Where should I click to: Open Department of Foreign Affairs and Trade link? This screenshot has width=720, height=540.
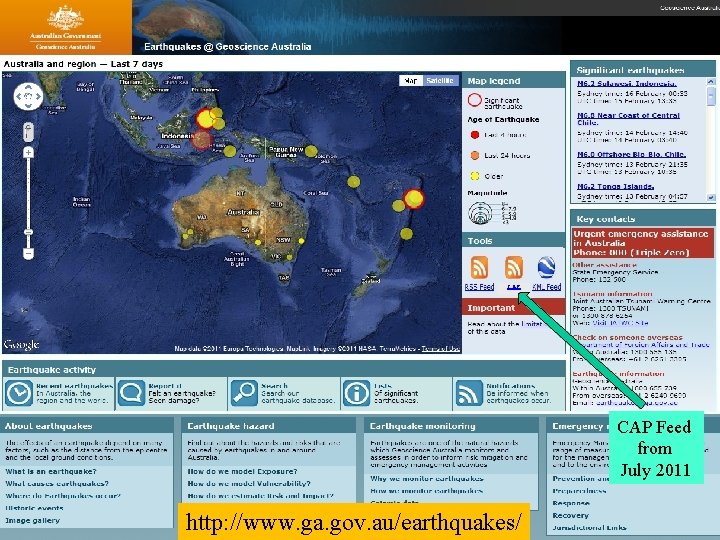pyautogui.click(x=641, y=344)
